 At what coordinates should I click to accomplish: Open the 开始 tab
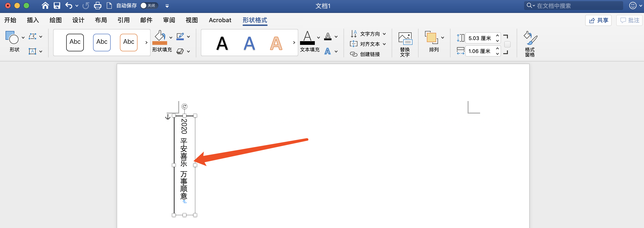pyautogui.click(x=10, y=20)
